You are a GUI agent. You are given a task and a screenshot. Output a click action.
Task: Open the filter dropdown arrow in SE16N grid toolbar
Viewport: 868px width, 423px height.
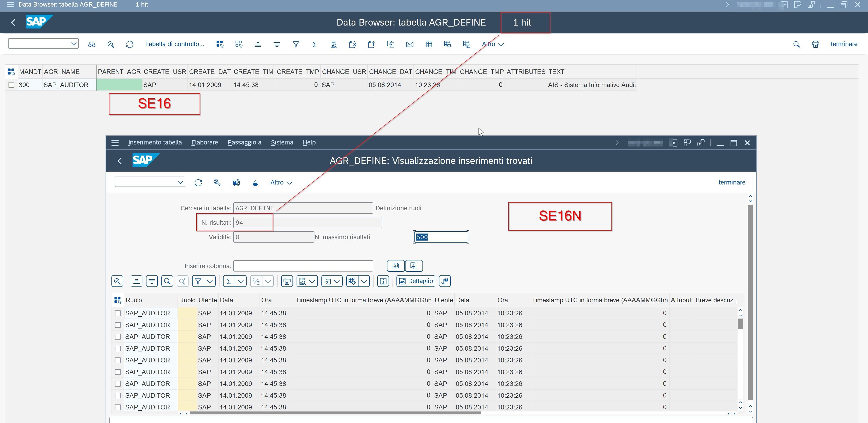(210, 281)
